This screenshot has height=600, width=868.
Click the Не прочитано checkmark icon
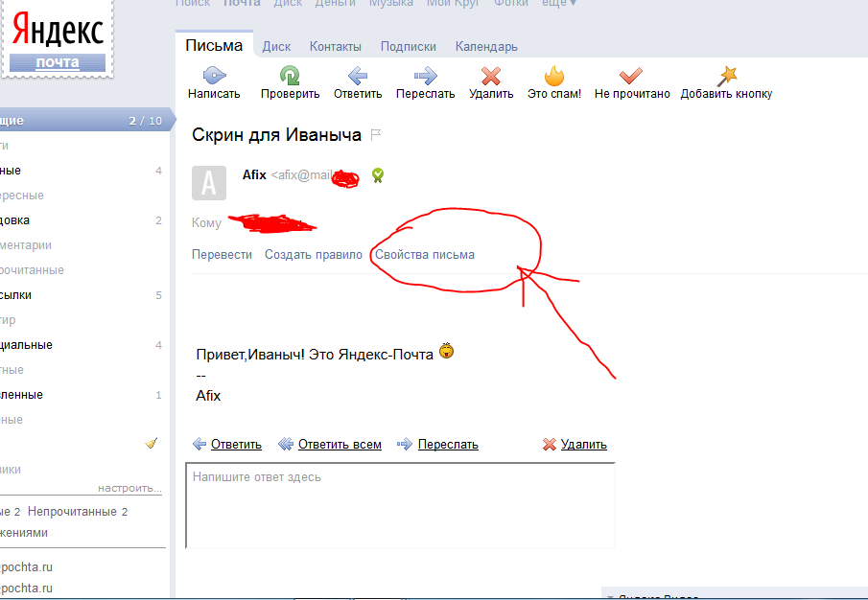630,75
